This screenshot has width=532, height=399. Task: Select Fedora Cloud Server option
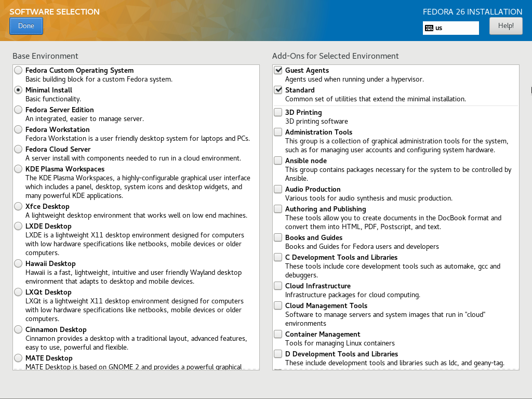click(19, 149)
